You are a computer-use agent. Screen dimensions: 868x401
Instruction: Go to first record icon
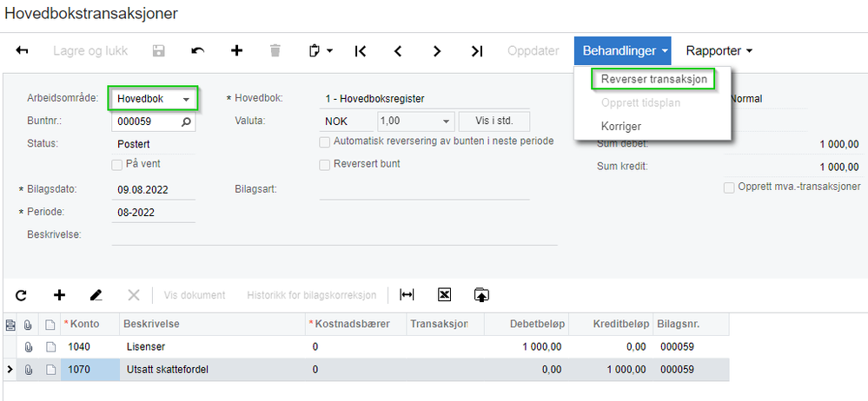point(360,51)
